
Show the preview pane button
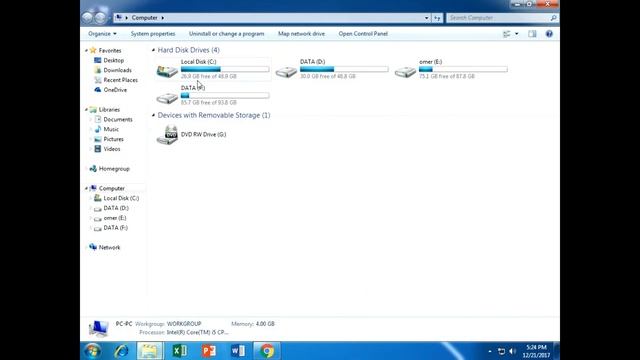(x=532, y=34)
